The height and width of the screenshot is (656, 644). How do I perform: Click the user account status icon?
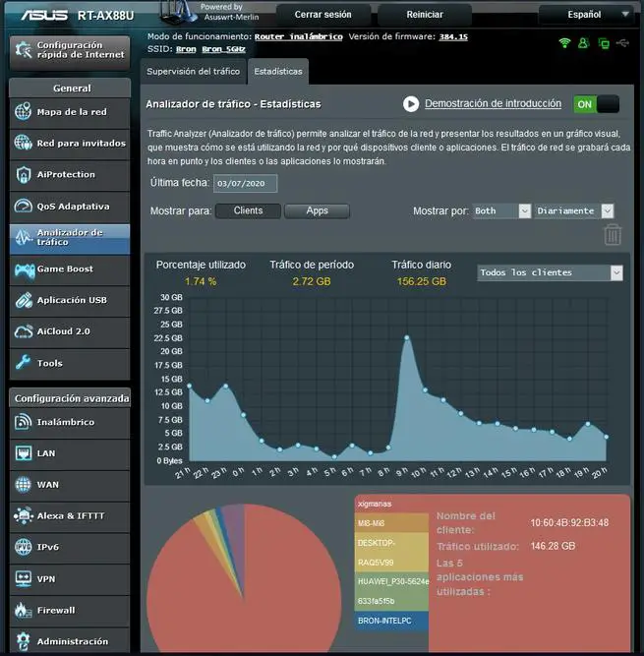tap(583, 42)
